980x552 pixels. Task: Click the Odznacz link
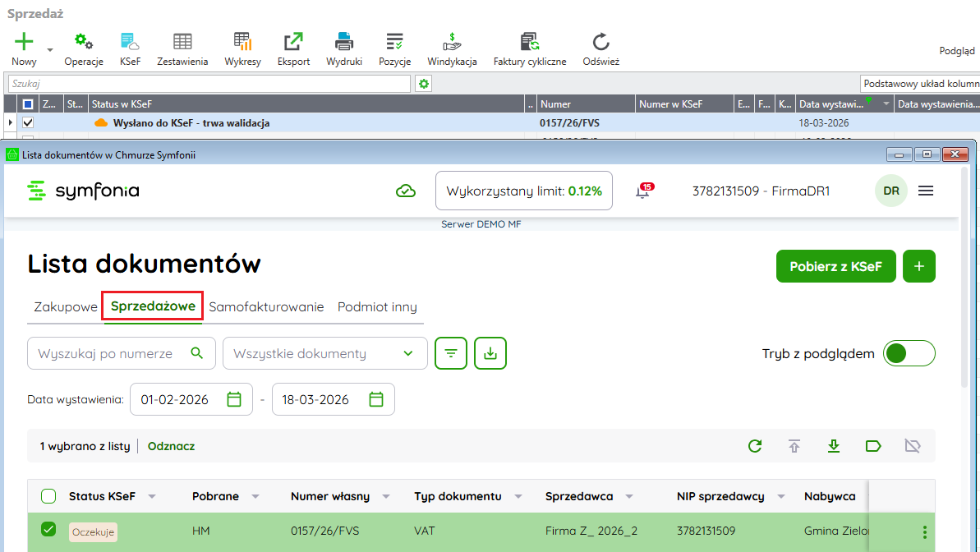(x=171, y=446)
